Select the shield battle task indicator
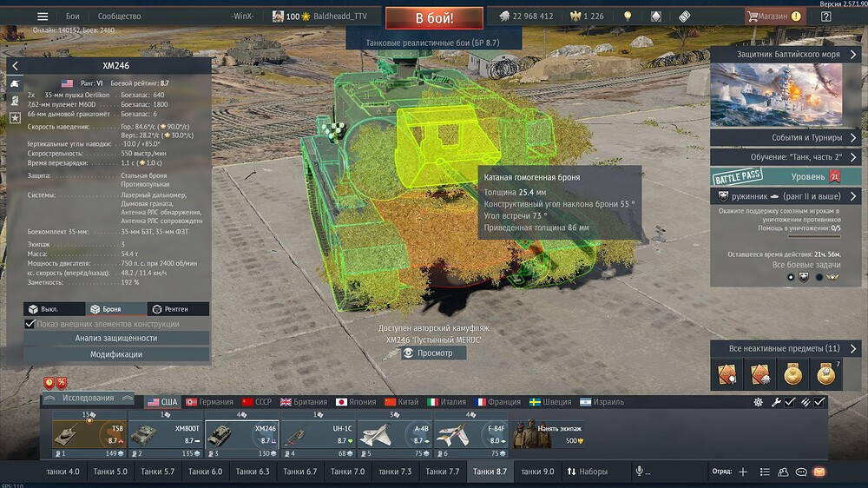Viewport: 868px width, 488px height. pos(804,277)
